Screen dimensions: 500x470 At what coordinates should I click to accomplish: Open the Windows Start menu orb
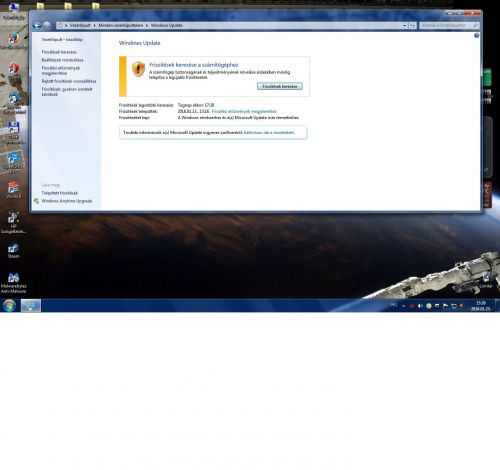[9, 305]
